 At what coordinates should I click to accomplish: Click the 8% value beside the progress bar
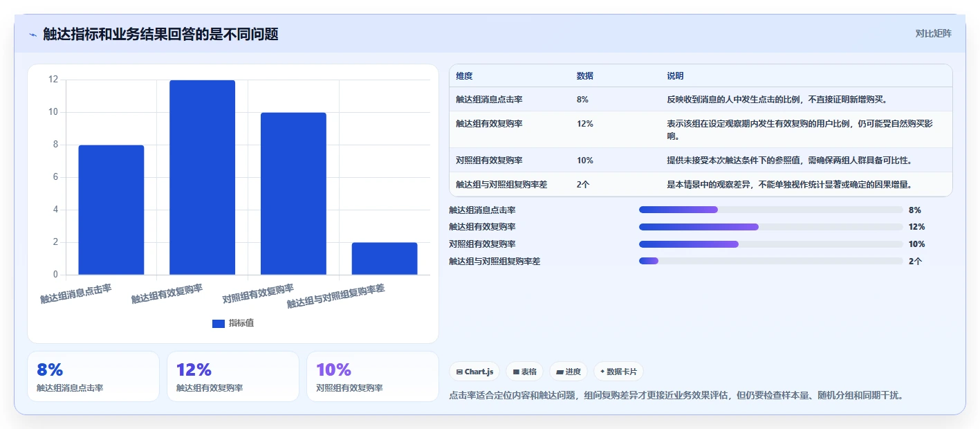915,210
